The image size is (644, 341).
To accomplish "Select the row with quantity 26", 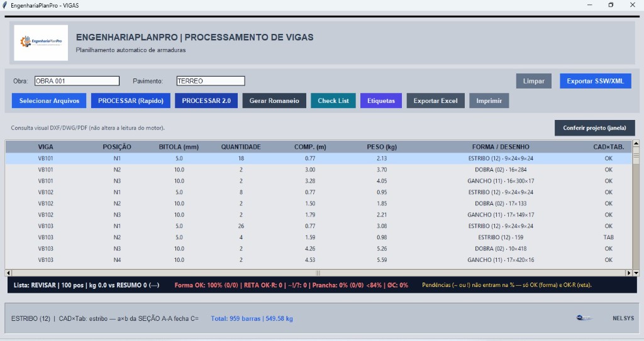I will [319, 226].
